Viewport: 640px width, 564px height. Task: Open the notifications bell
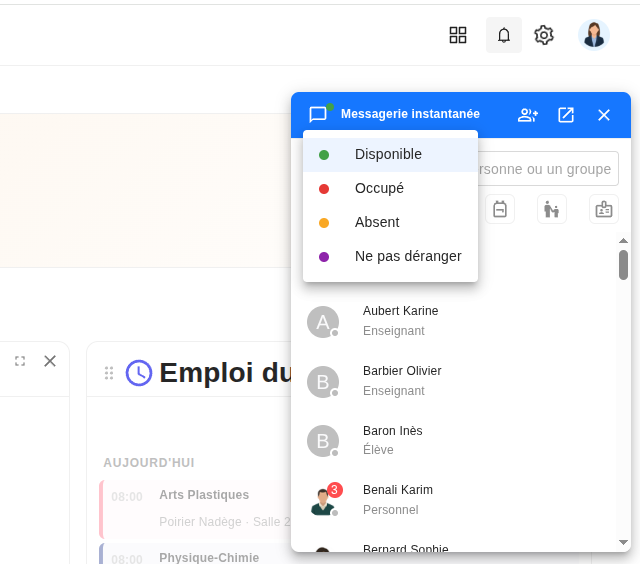coord(504,35)
